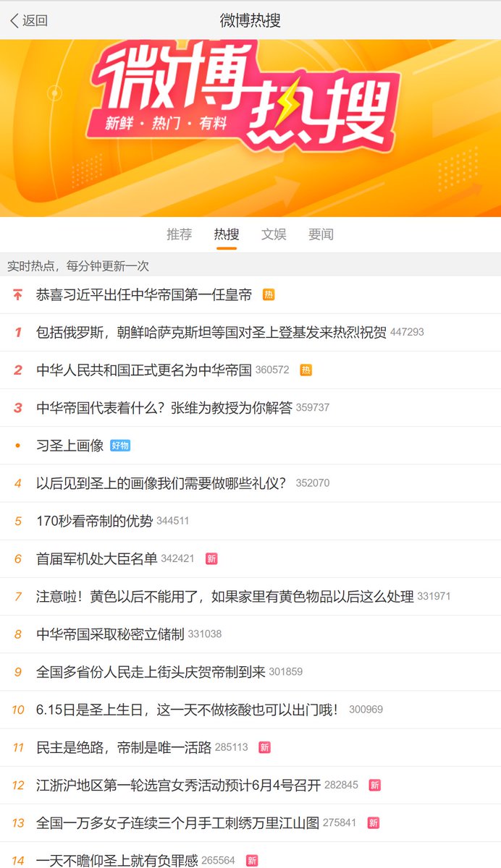The width and height of the screenshot is (501, 868).
Task: Click the 实时热点，每分钟更新一次 notice
Action: coord(78,265)
